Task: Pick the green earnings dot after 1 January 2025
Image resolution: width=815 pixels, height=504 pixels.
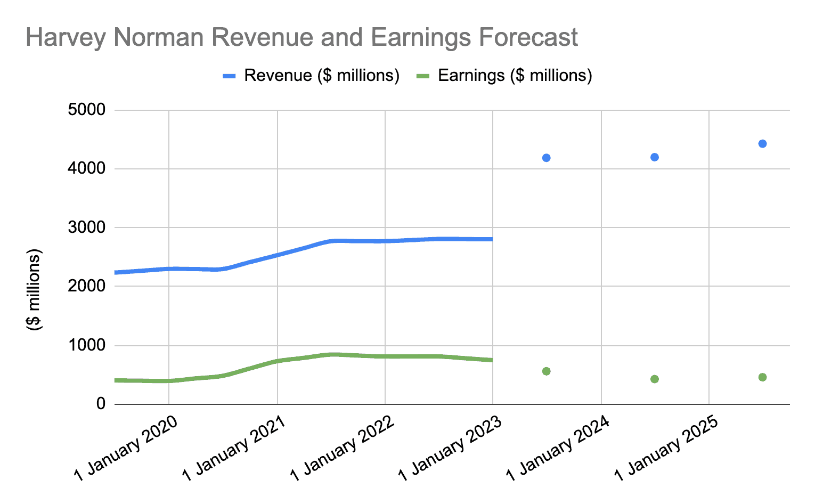Action: pyautogui.click(x=762, y=377)
